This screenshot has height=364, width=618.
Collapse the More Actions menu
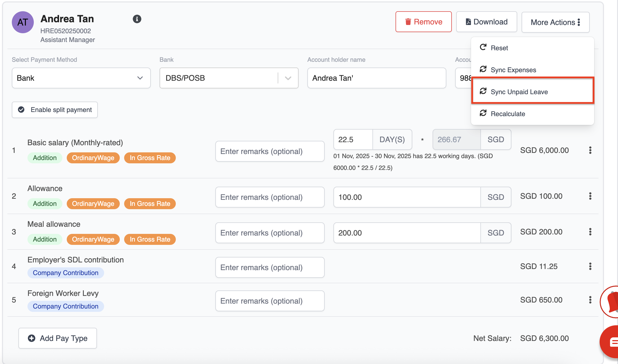tap(555, 22)
